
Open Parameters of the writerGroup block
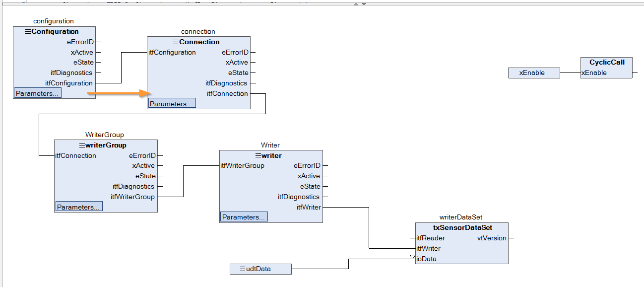click(79, 207)
